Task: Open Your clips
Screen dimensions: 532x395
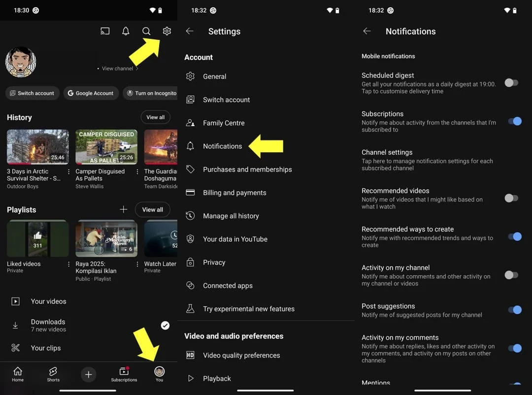Action: (x=89, y=348)
